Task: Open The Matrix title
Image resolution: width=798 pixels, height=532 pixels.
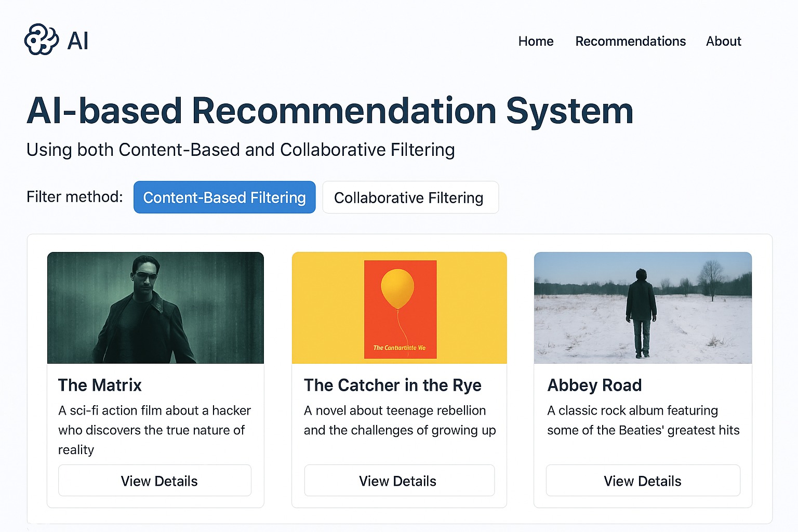Action: point(100,385)
